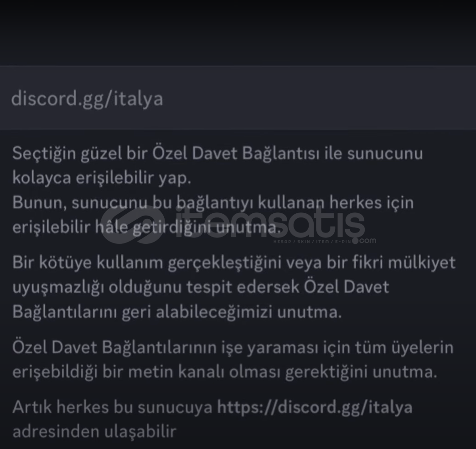Click the 'kolayca erişilebilir yap.' line
The height and width of the screenshot is (449, 476).
[102, 178]
